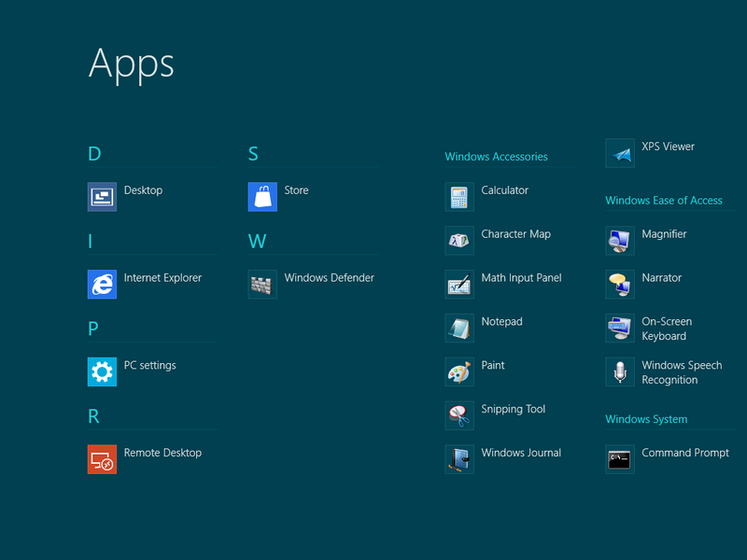The image size is (747, 560).
Task: Select the Windows Accessories group header
Action: pyautogui.click(x=496, y=157)
